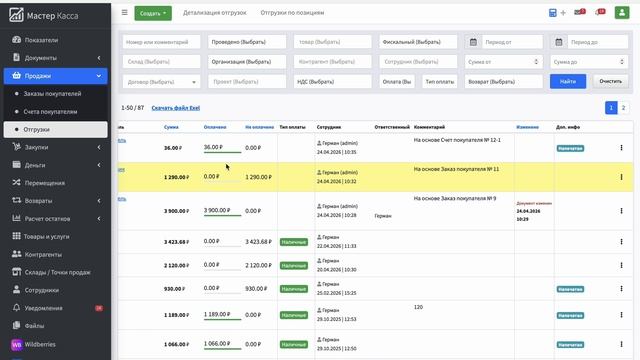Click the calendar icon for Период до
Viewport: 640px width, 360px height.
pos(559,42)
